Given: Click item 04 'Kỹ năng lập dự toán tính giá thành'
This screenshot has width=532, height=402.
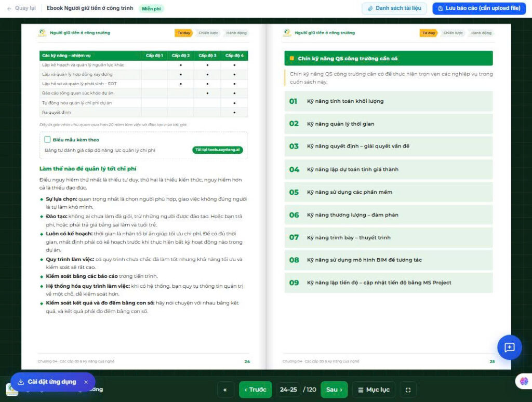Looking at the screenshot, I should tap(389, 169).
